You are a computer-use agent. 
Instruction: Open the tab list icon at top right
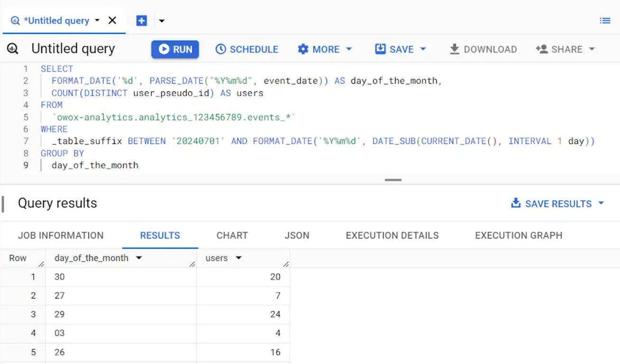[x=605, y=20]
